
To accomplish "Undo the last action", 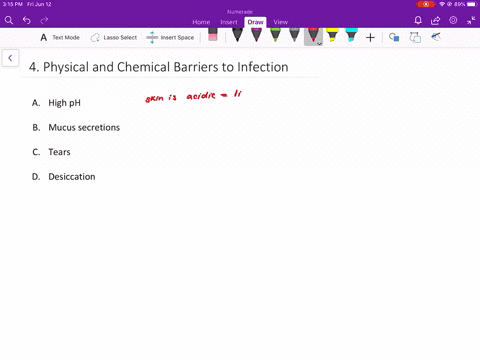I will (x=27, y=21).
